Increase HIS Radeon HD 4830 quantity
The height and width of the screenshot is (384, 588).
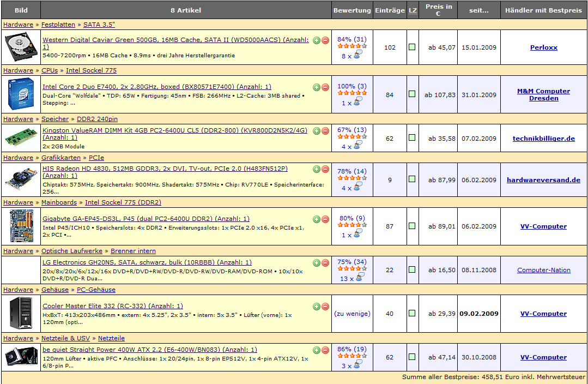point(317,169)
